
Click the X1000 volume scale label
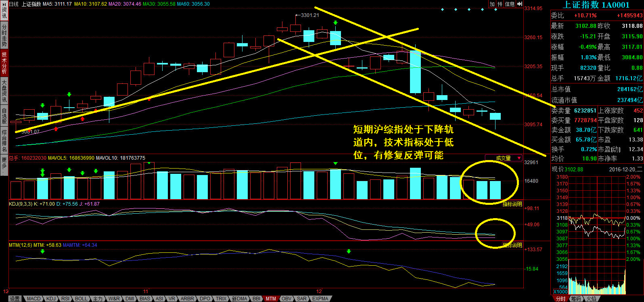tap(560, 292)
